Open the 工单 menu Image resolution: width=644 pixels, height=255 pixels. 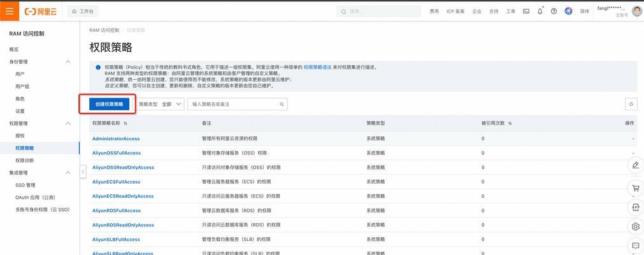click(510, 11)
